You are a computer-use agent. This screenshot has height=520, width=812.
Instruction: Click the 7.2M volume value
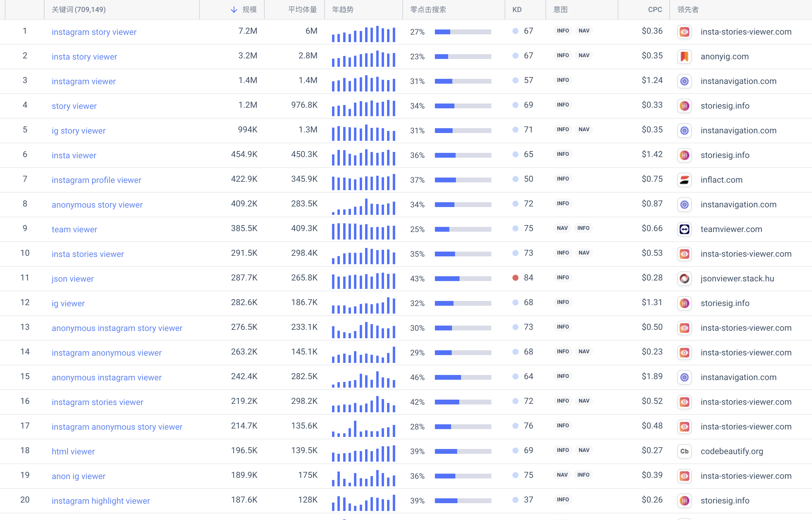coord(248,31)
